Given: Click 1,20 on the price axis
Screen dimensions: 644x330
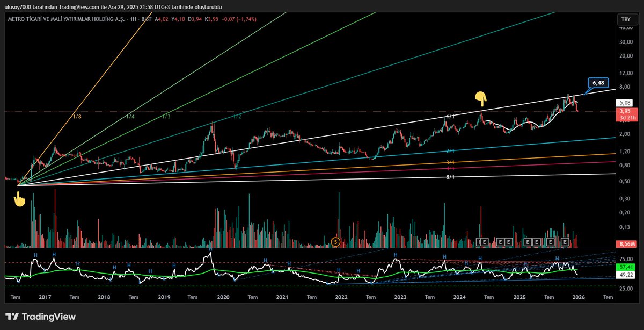Looking at the screenshot, I should coord(625,152).
